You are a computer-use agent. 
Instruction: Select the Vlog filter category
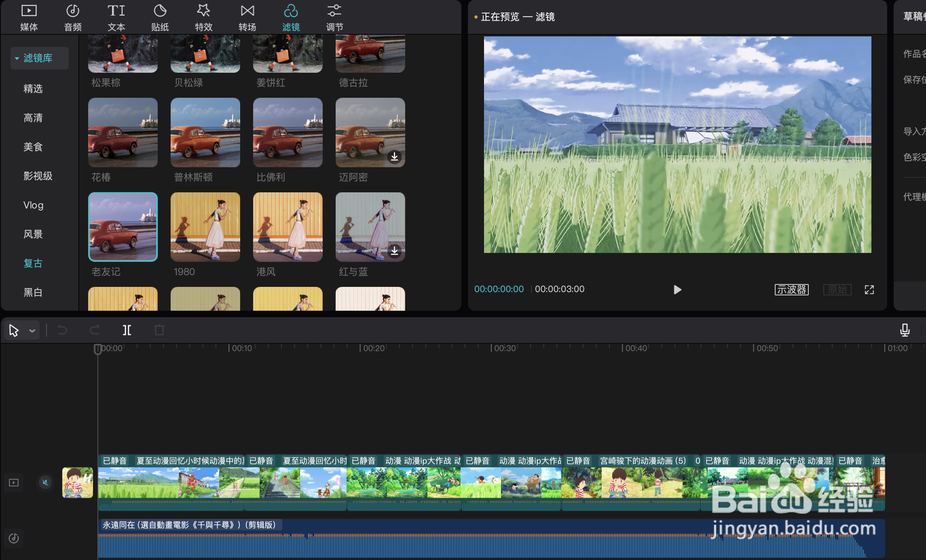coord(33,205)
